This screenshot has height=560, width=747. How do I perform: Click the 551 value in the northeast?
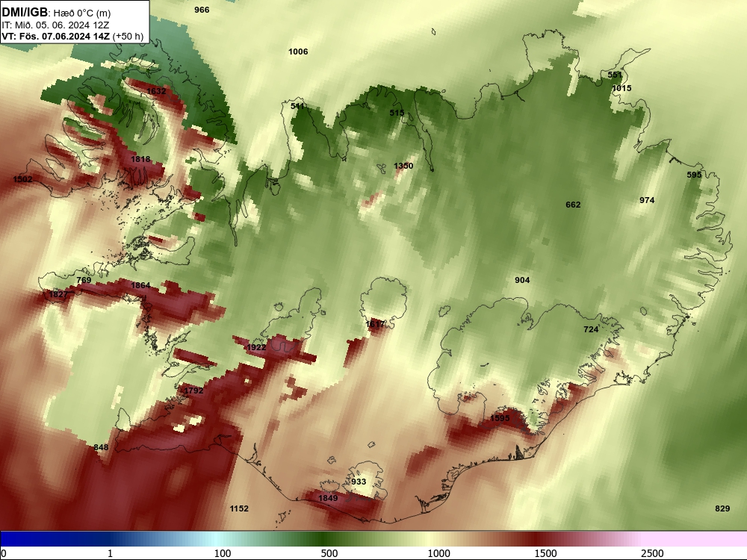pos(615,74)
